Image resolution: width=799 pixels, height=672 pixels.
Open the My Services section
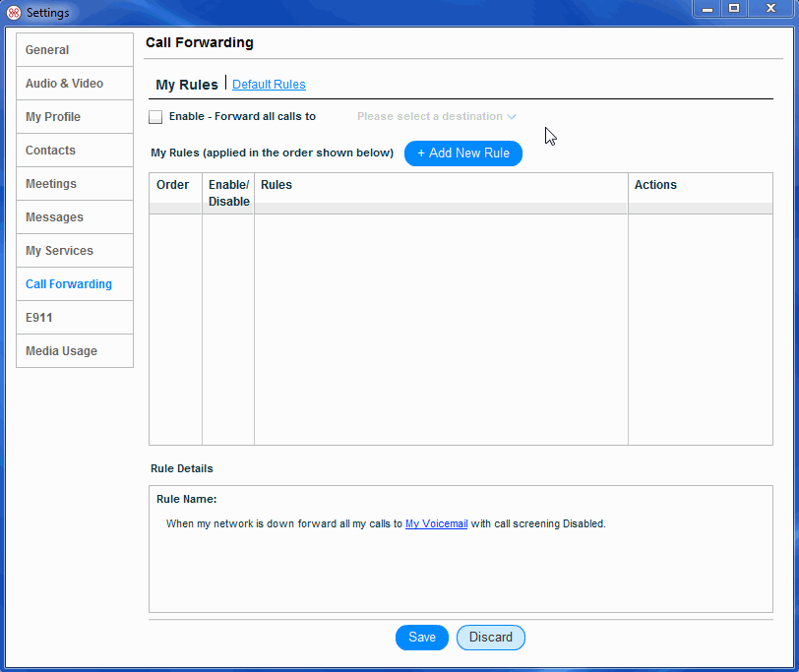[x=75, y=251]
